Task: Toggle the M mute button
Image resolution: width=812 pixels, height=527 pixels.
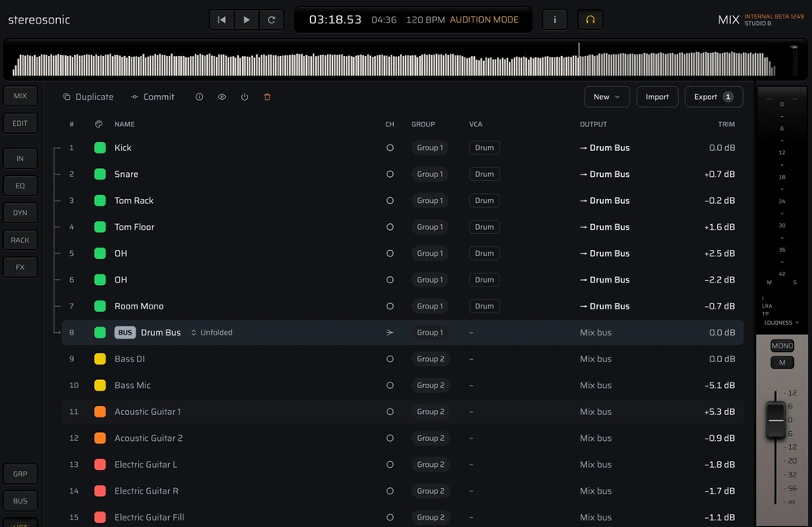Action: pos(782,362)
